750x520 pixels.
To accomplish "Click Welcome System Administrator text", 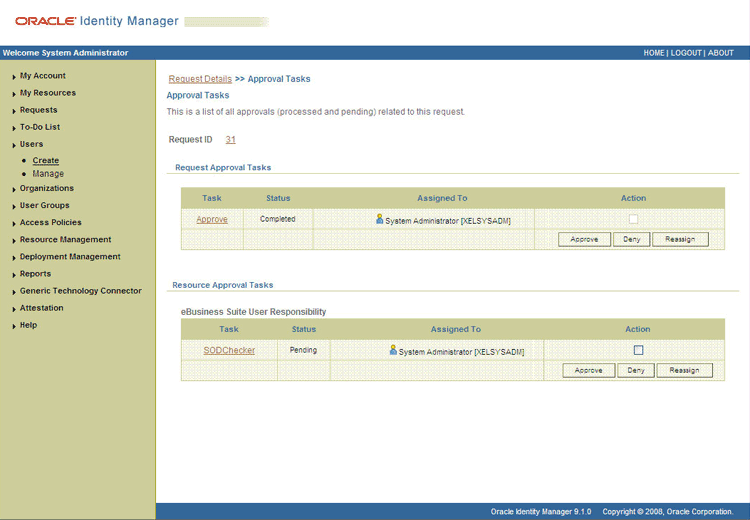I will click(x=66, y=53).
